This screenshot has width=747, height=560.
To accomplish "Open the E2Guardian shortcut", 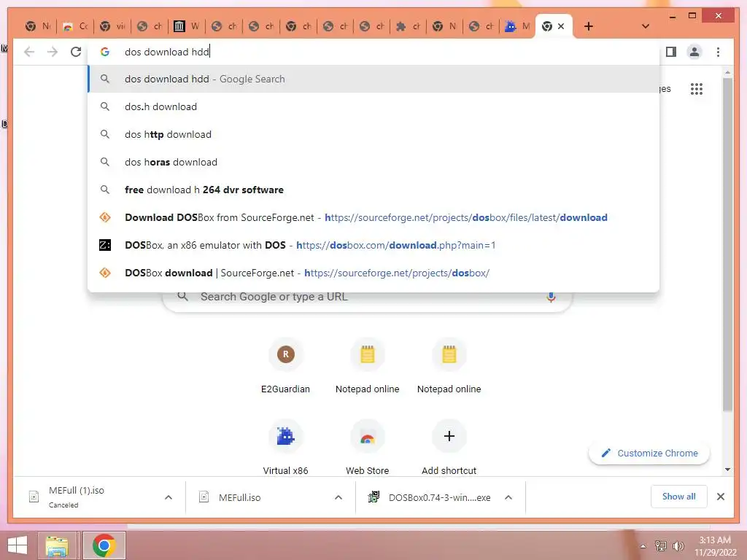I will coord(285,366).
